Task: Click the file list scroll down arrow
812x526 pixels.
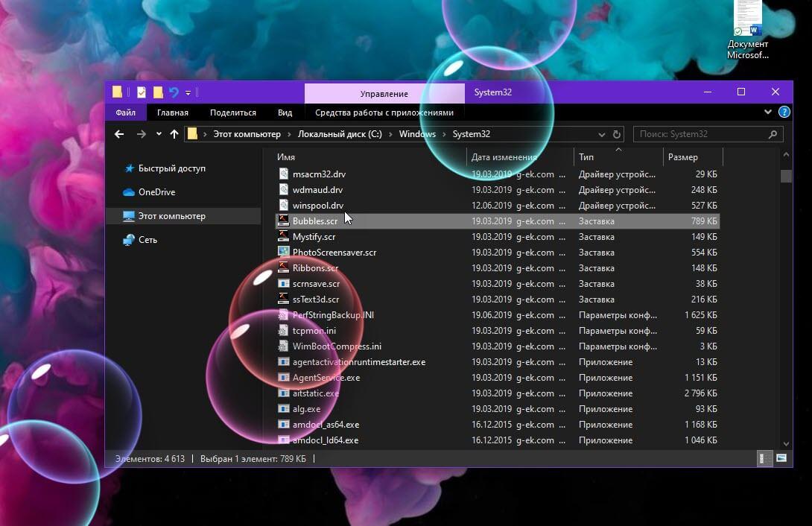Action: click(786, 444)
